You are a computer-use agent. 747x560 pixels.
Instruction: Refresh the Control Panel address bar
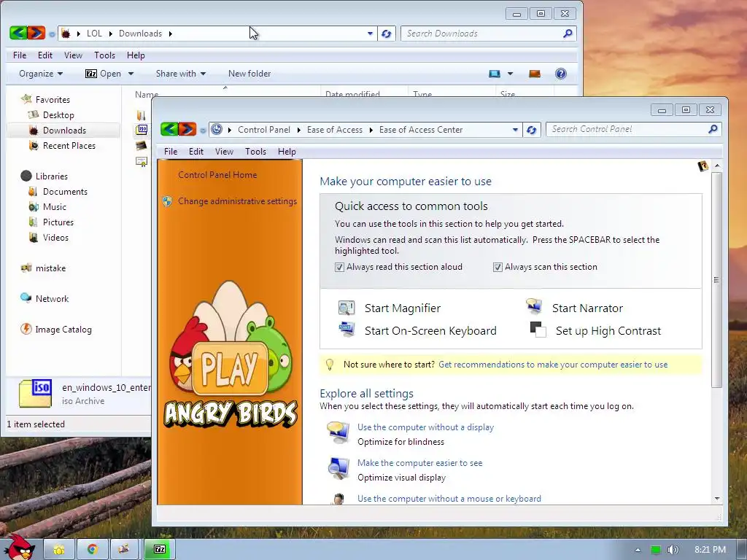532,130
